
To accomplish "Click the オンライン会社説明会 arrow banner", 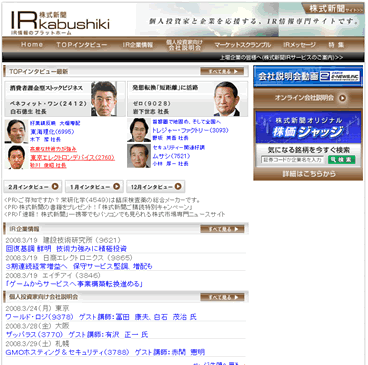I will point(308,98).
